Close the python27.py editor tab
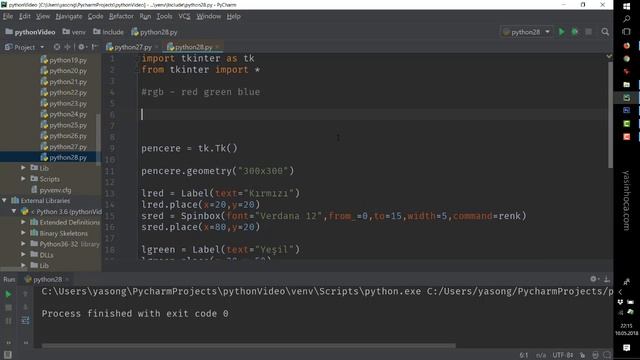Viewport: 640px width, 360px height. tap(156, 47)
